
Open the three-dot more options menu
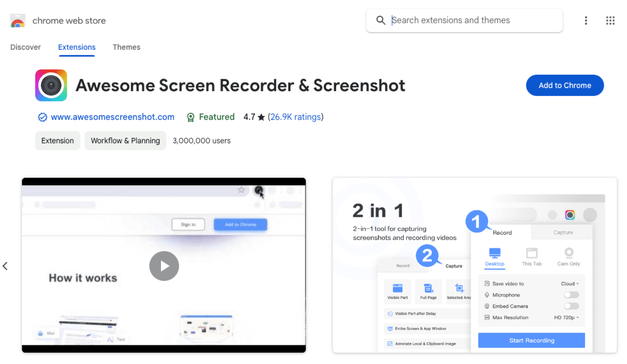pyautogui.click(x=586, y=20)
